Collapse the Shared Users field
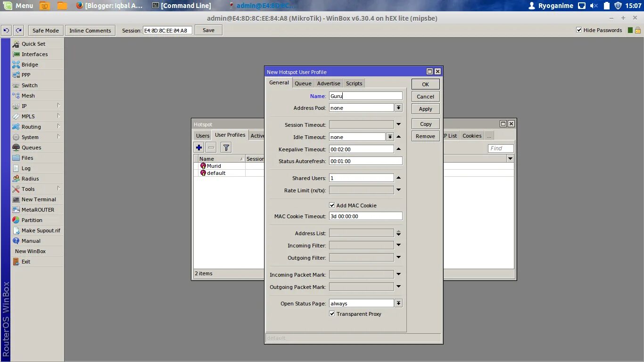Viewport: 644px width, 362px height. coord(398,178)
